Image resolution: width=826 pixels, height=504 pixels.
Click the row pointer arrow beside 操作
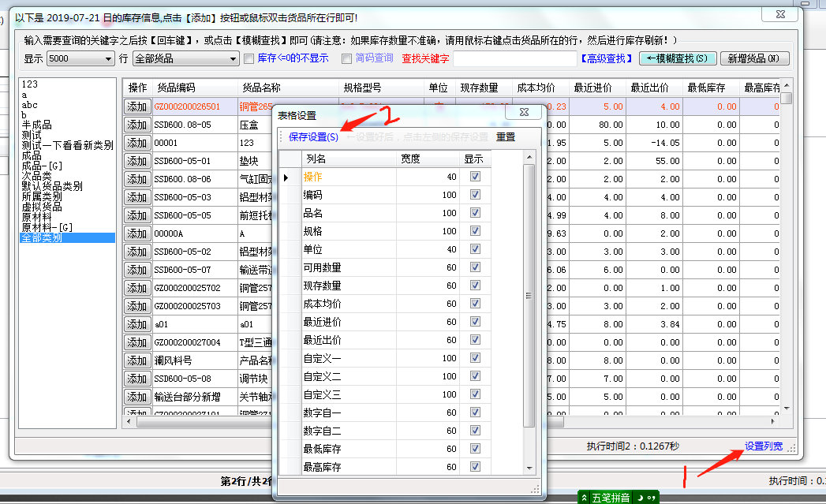(x=286, y=177)
